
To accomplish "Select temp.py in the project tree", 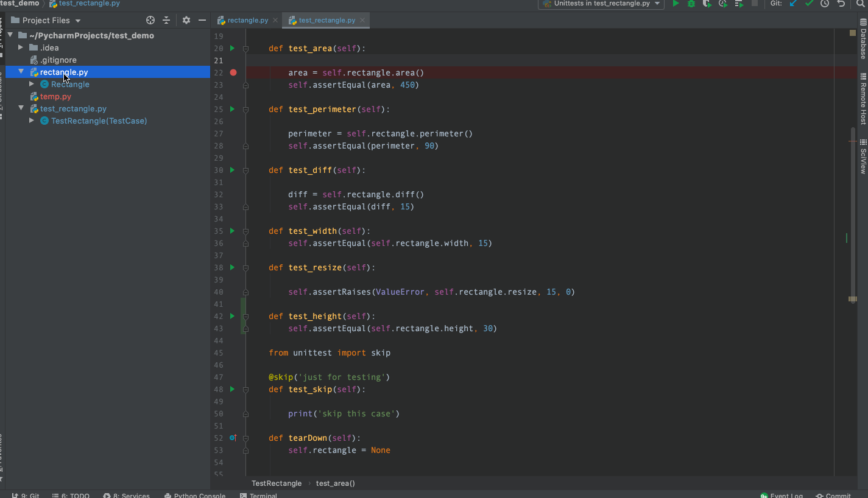I will click(55, 96).
